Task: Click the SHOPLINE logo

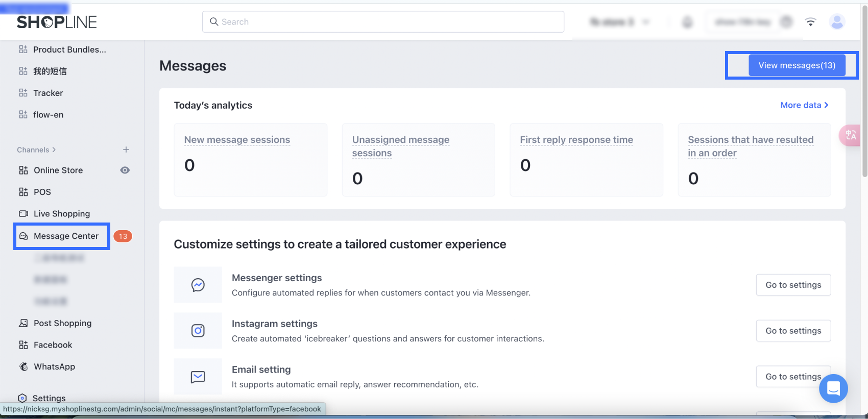Action: coord(57,22)
